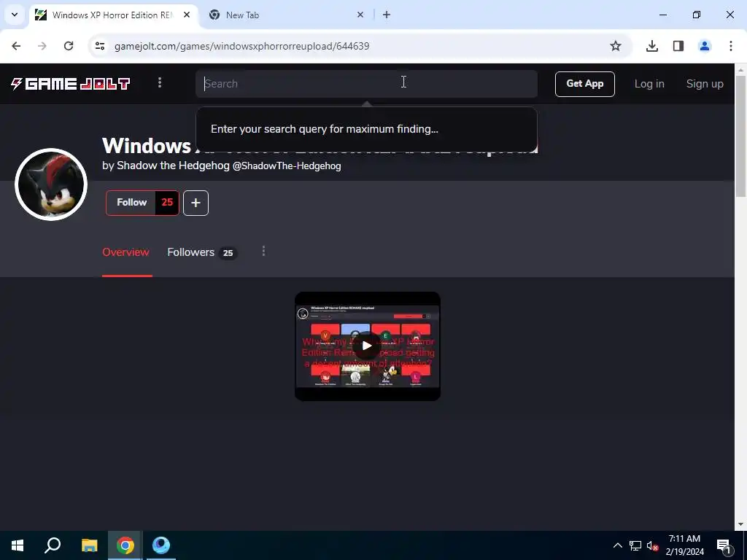
Task: Open the Chrome three-dot menu
Action: (731, 46)
